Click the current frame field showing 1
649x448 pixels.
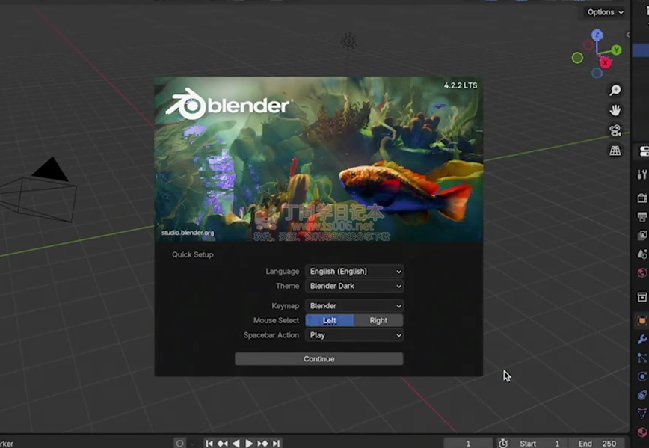468,443
